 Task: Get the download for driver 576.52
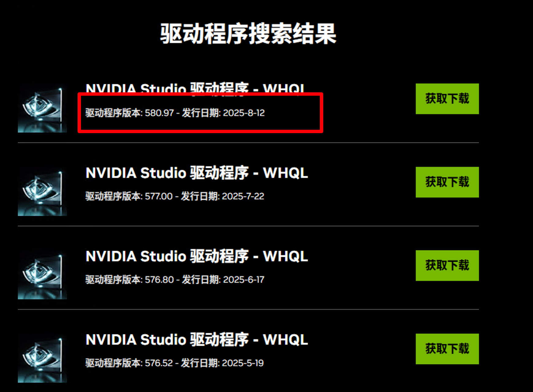coord(447,349)
